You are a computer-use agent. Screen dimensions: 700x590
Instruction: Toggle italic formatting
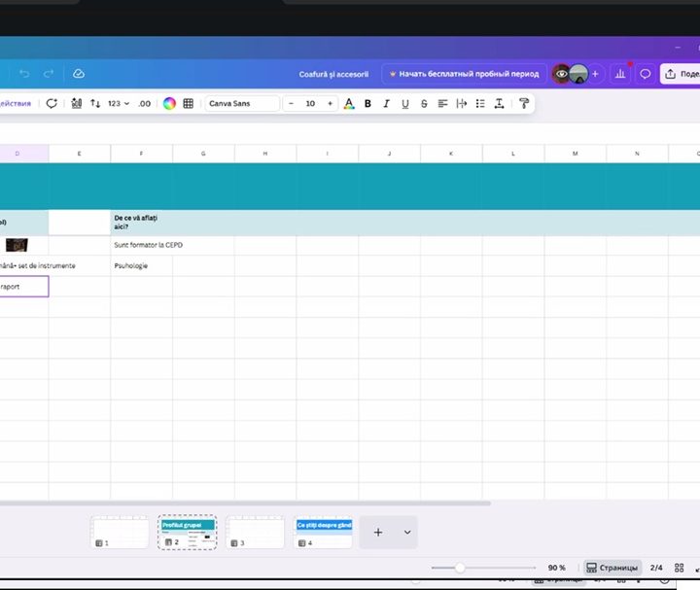(x=386, y=103)
